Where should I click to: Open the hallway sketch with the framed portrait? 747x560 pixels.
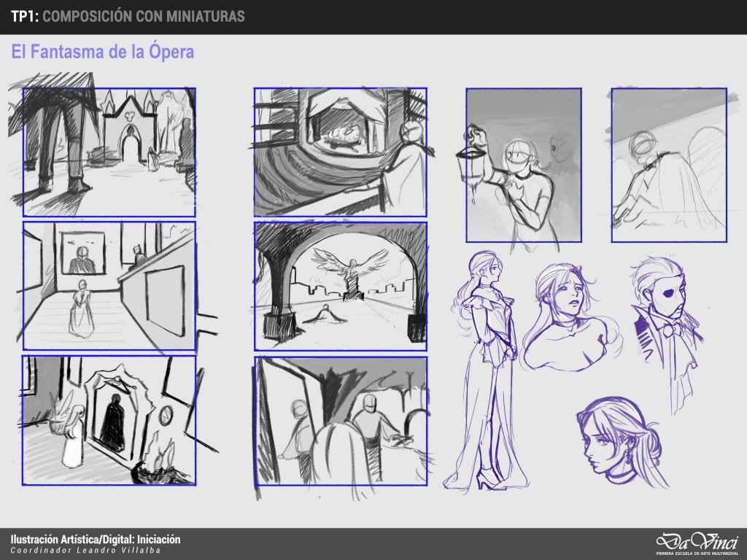[x=109, y=287]
